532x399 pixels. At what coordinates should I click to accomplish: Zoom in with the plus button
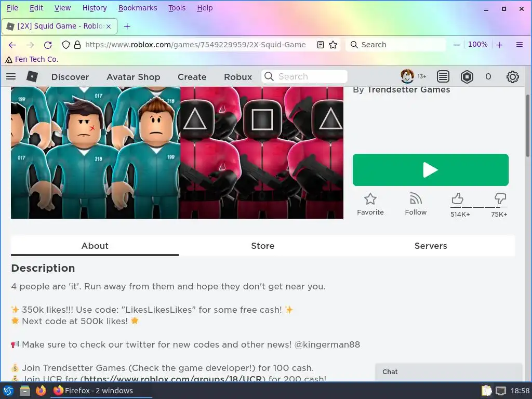pyautogui.click(x=499, y=45)
